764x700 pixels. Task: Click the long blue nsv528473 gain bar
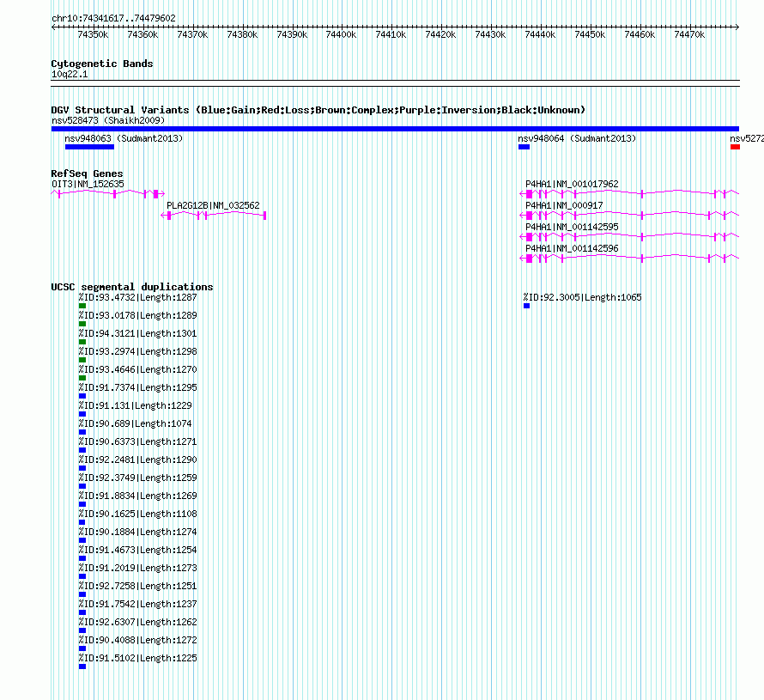coord(395,129)
